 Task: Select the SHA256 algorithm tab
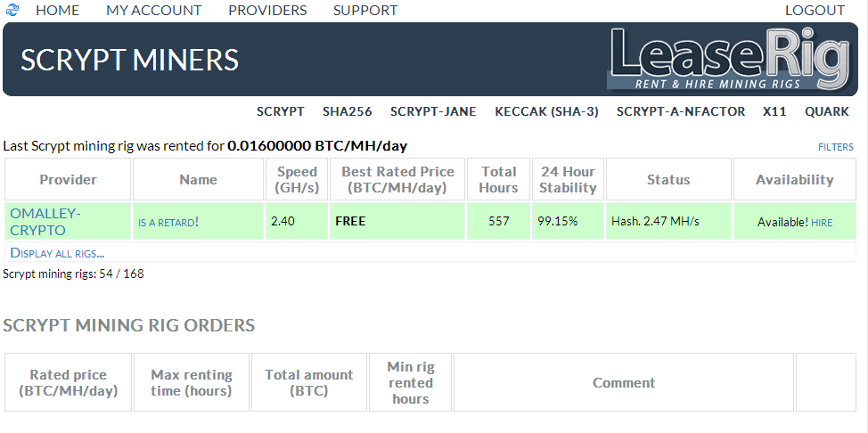point(347,112)
